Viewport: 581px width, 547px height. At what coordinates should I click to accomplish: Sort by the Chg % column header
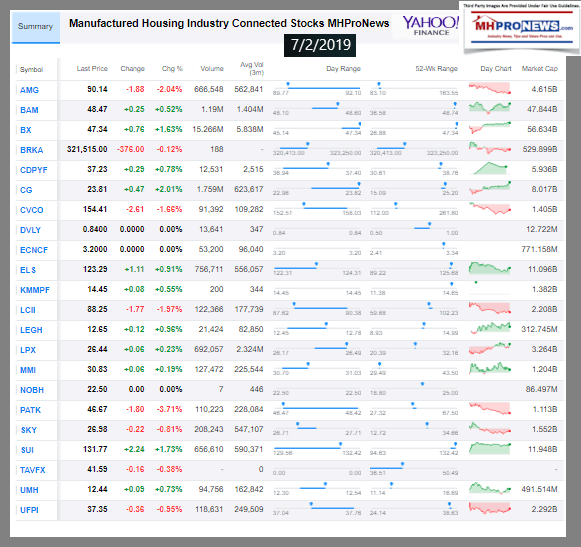172,69
